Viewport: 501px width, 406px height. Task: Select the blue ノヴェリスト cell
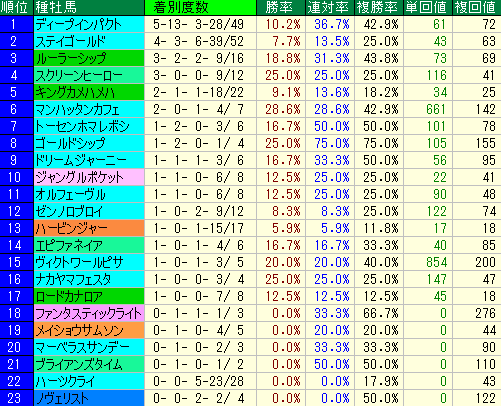[x=89, y=398]
